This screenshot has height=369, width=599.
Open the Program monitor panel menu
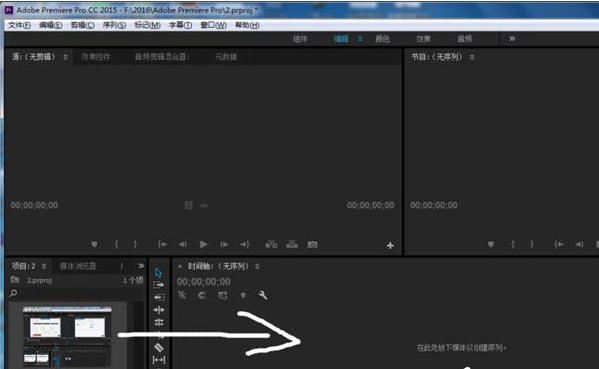[x=472, y=57]
